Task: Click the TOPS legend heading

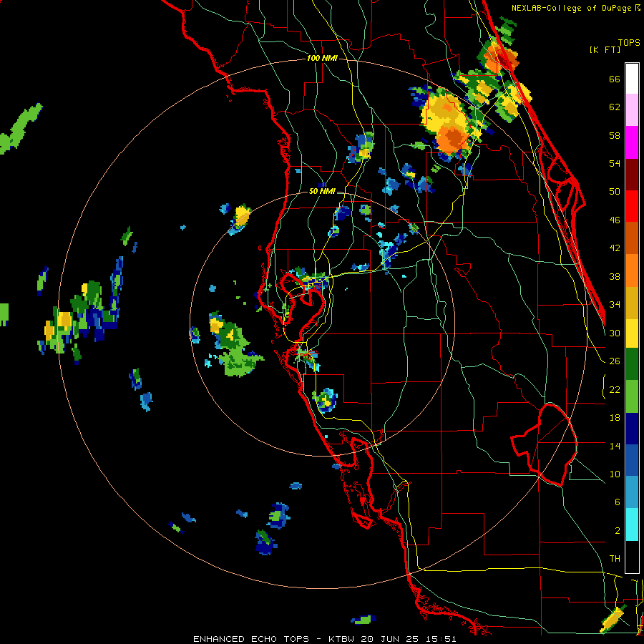Action: tap(629, 42)
